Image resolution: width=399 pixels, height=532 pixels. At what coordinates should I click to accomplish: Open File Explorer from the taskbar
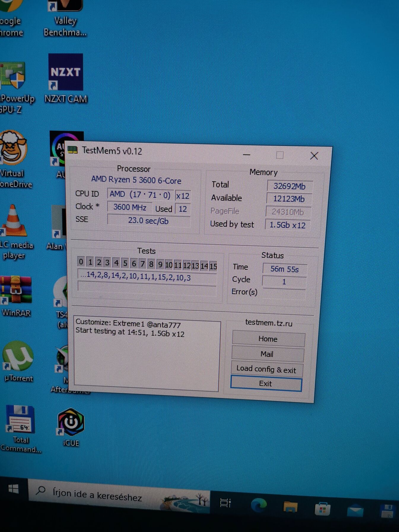tap(290, 506)
